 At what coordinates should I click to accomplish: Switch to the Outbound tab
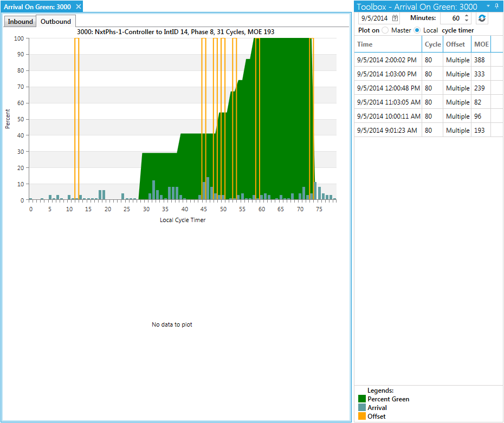(56, 22)
